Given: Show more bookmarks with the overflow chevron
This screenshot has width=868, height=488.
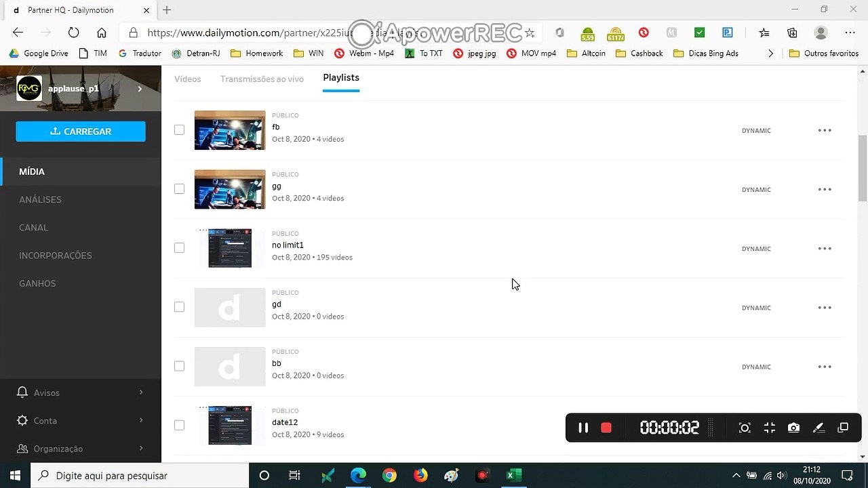Looking at the screenshot, I should (x=770, y=54).
